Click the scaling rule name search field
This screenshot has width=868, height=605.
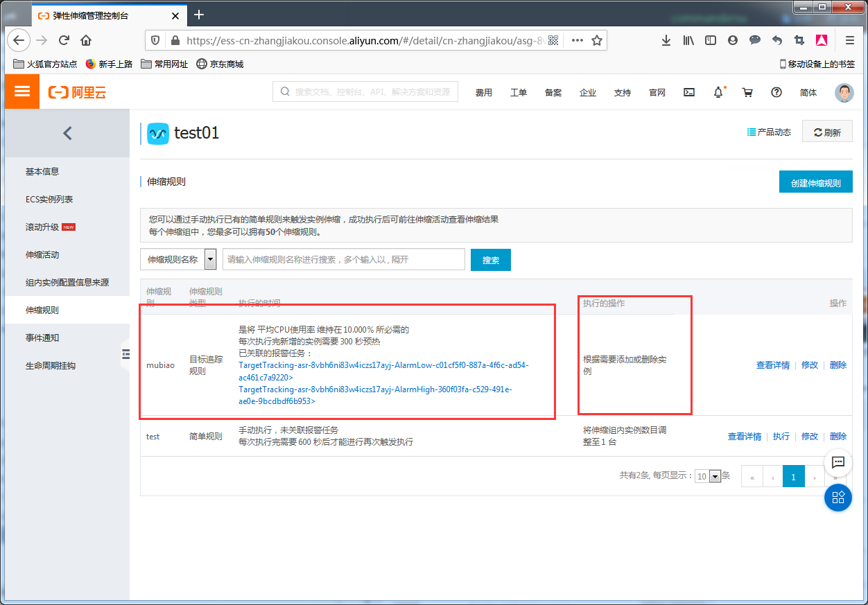pyautogui.click(x=343, y=259)
